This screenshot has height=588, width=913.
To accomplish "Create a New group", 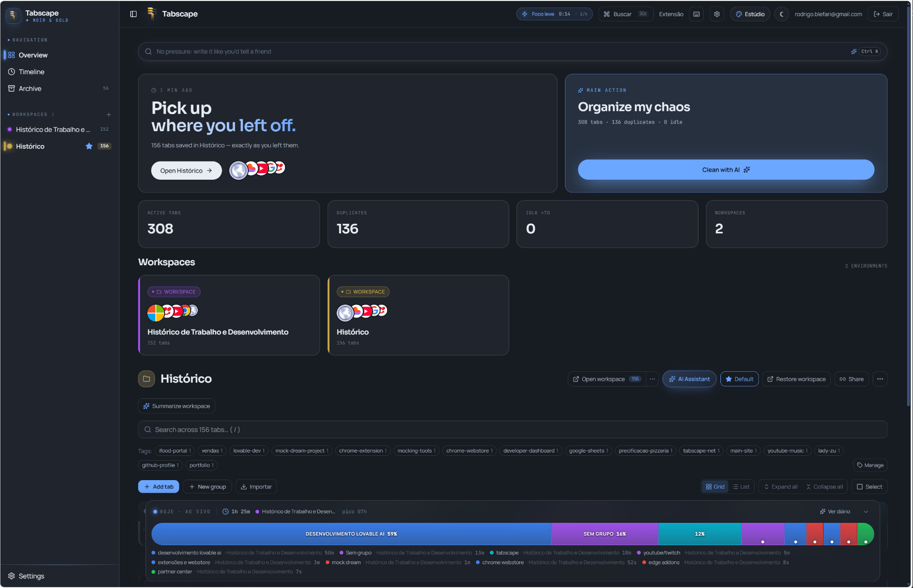I will pos(207,487).
